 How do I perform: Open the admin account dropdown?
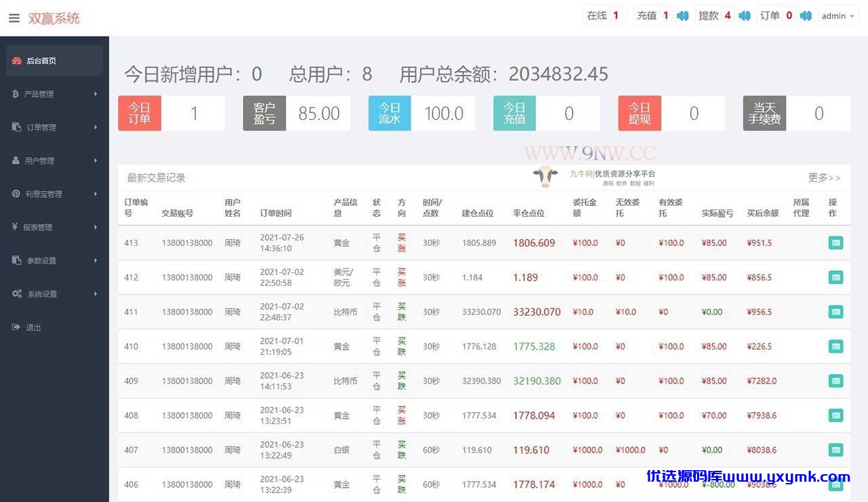click(x=838, y=16)
